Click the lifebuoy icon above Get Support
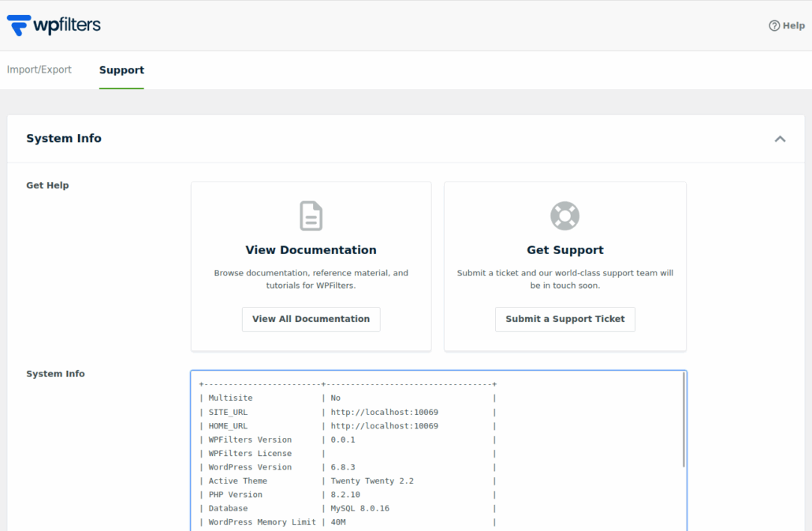 click(564, 216)
